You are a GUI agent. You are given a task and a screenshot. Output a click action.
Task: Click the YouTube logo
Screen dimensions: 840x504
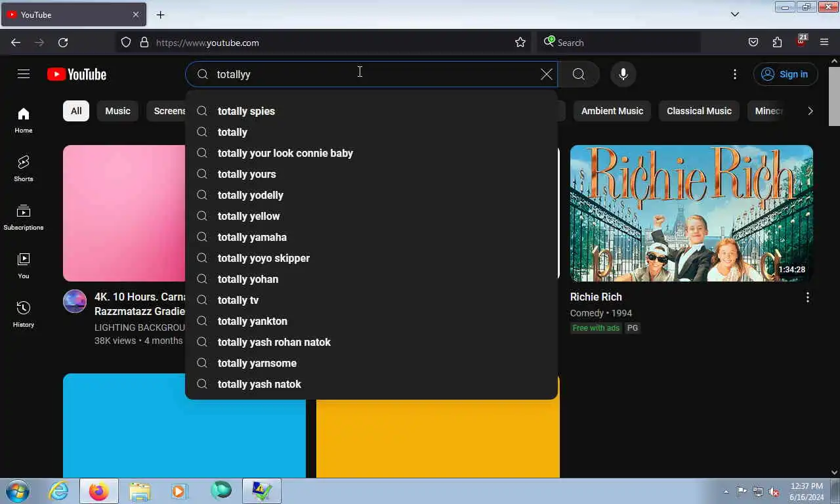coord(77,74)
